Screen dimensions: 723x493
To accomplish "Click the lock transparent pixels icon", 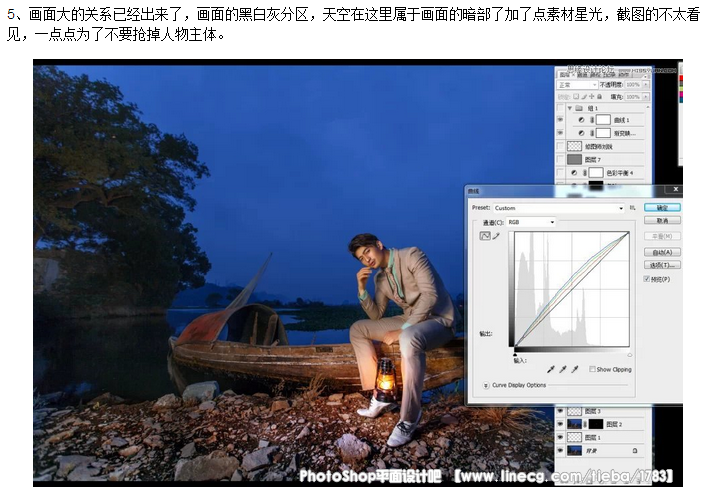I will (576, 96).
